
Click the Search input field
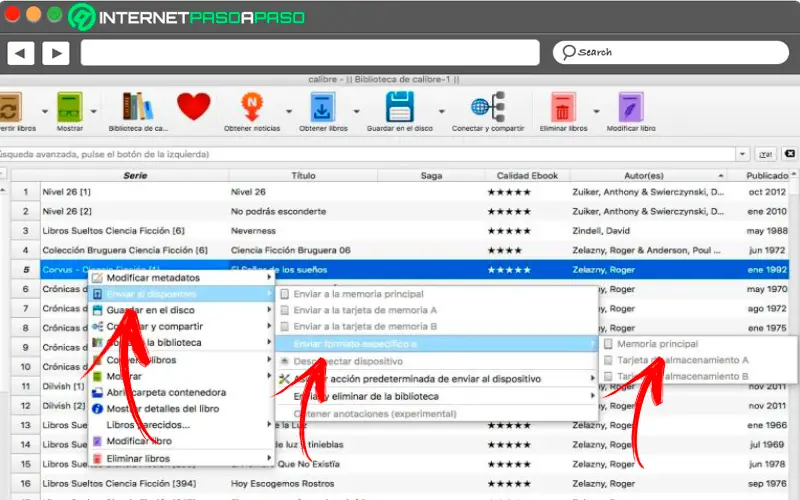click(x=670, y=52)
